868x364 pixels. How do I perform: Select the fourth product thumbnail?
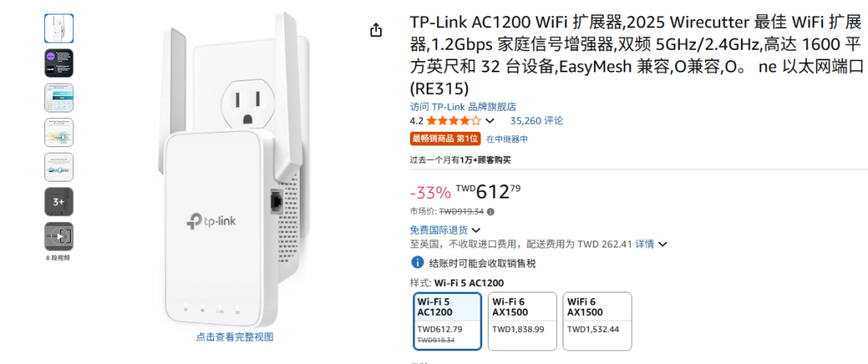(x=59, y=133)
